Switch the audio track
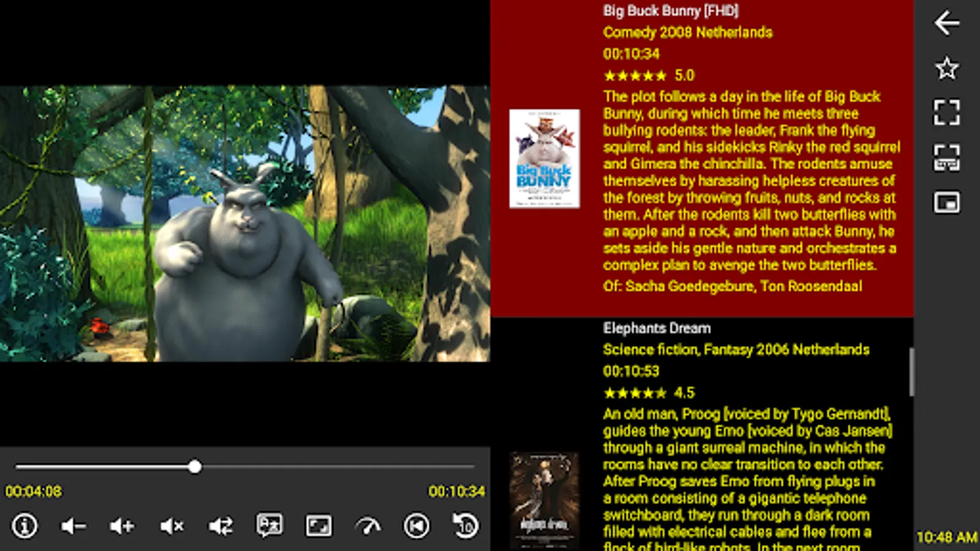Screen dimensions: 980x551 (x=221, y=525)
